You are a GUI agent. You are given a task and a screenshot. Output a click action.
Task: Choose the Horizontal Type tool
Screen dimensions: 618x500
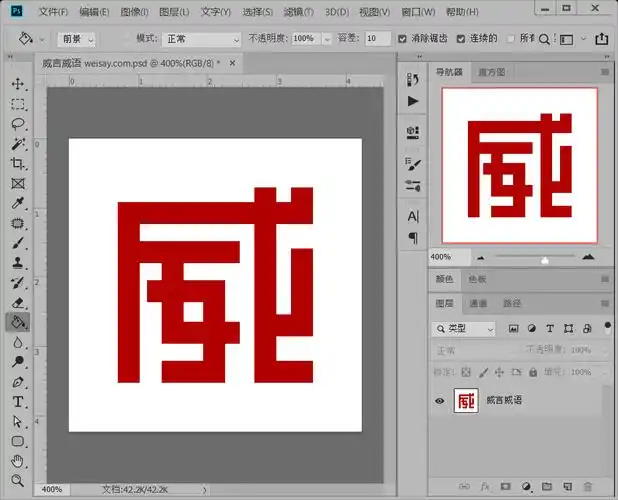18,401
